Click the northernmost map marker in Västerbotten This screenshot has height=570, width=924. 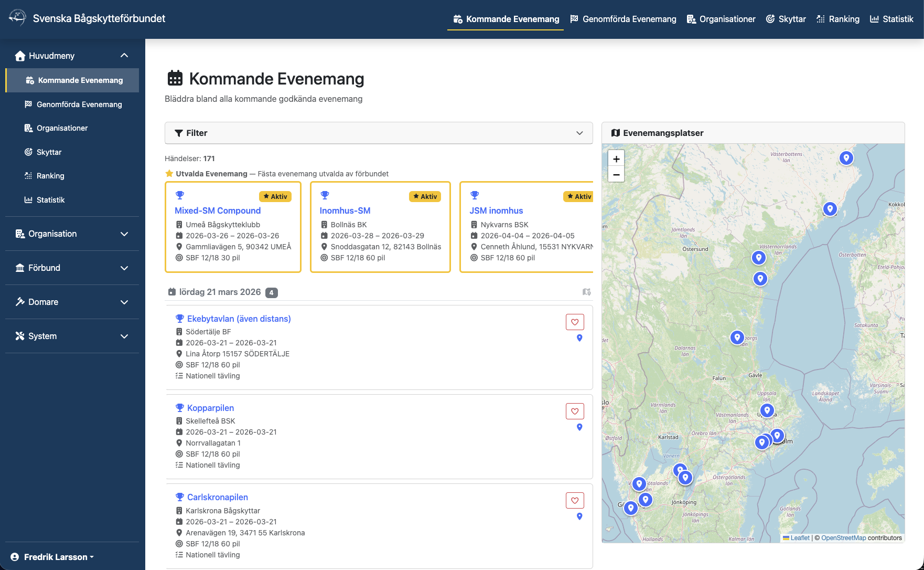point(846,157)
